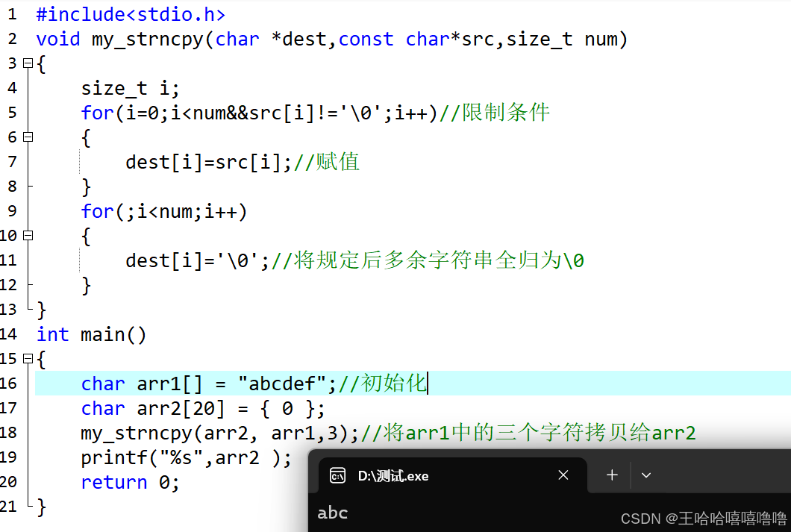Collapse the main function fold on line 15
The width and height of the screenshot is (791, 532).
tap(28, 359)
